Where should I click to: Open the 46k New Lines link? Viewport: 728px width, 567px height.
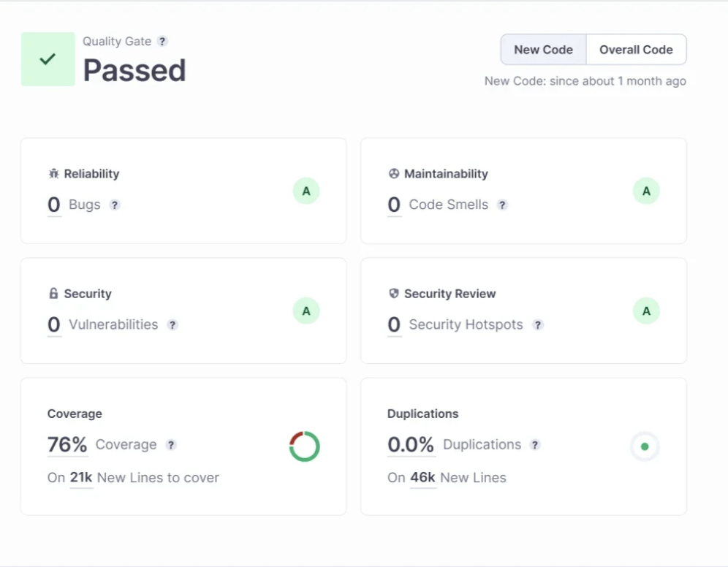point(422,477)
